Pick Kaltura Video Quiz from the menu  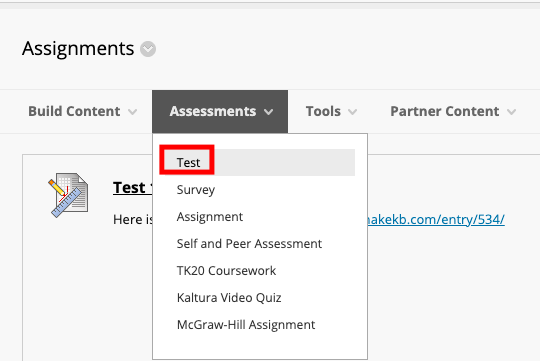coord(229,298)
